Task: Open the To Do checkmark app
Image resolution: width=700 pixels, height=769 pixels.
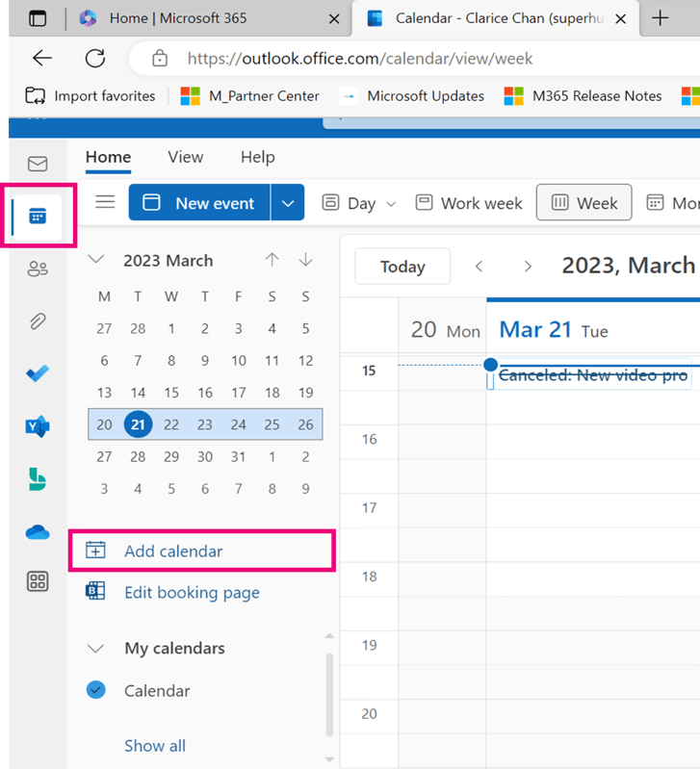Action: click(38, 373)
